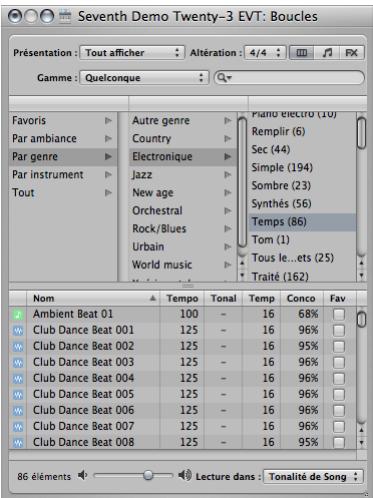
Task: Toggle favorite checkbox for Club Dance Beat 003
Action: pyautogui.click(x=339, y=362)
